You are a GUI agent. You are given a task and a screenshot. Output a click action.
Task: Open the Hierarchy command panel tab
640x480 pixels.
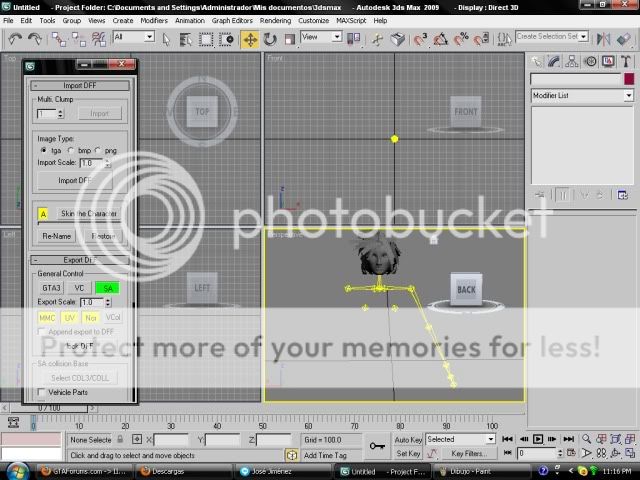[x=571, y=61]
